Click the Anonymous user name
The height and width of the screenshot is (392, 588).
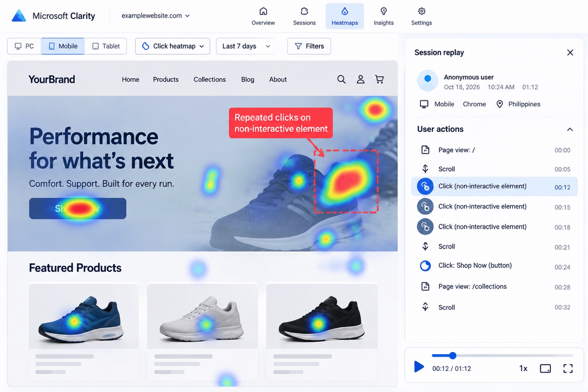coord(469,77)
